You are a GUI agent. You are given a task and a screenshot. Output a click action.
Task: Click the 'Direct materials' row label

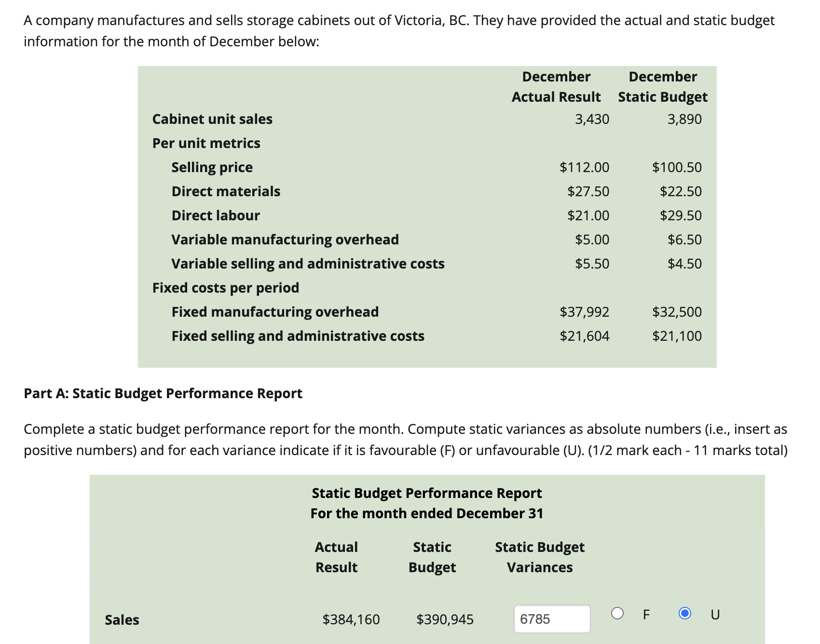click(226, 191)
